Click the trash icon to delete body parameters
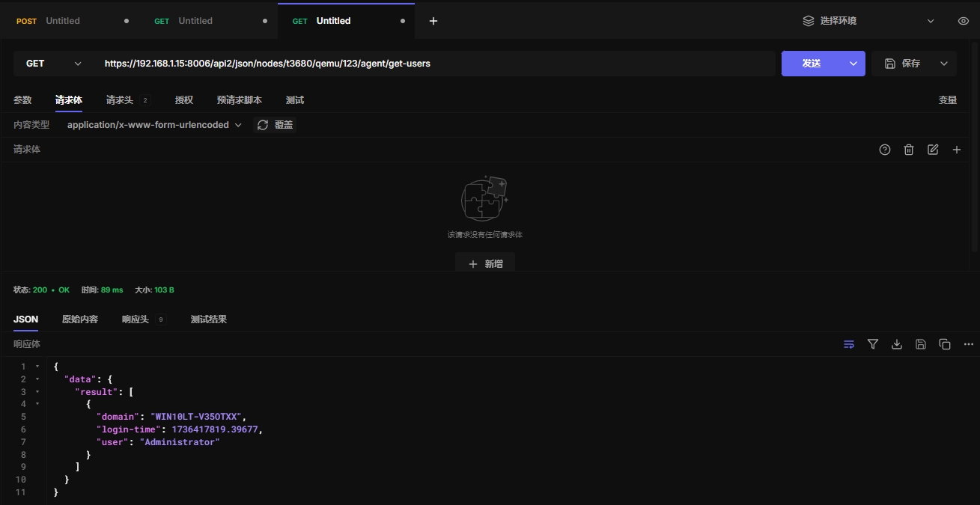The width and height of the screenshot is (980, 505). (x=909, y=150)
